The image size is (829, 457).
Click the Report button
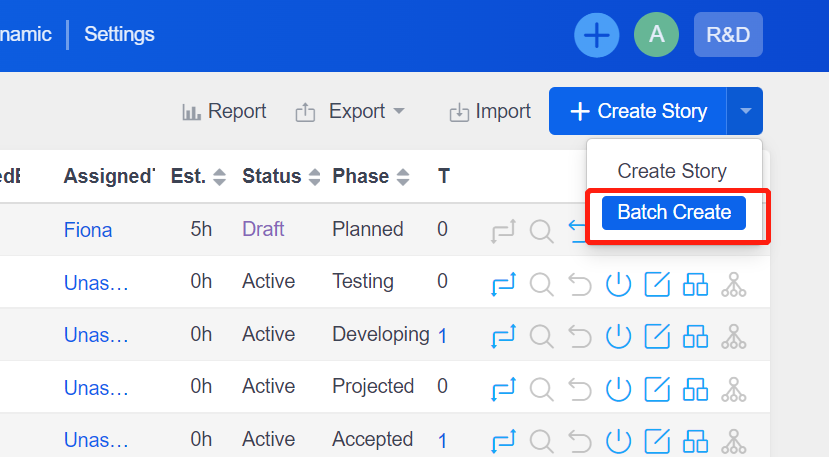tap(224, 111)
